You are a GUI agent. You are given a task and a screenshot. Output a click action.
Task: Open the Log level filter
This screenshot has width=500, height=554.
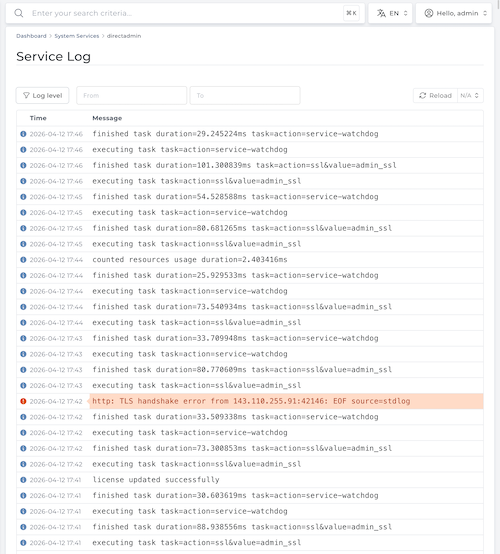click(42, 95)
